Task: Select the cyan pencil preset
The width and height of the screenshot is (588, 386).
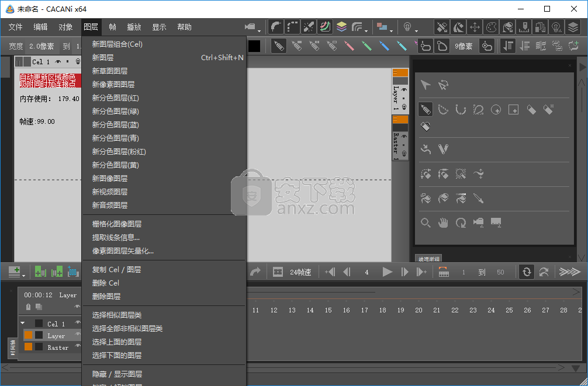Action: coord(402,46)
